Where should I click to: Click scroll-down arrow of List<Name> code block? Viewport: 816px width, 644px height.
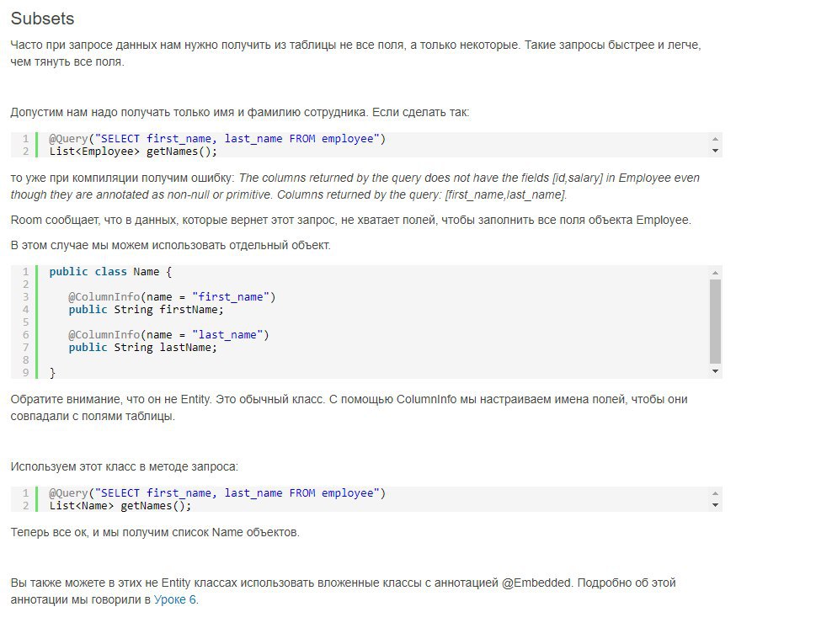tap(715, 505)
